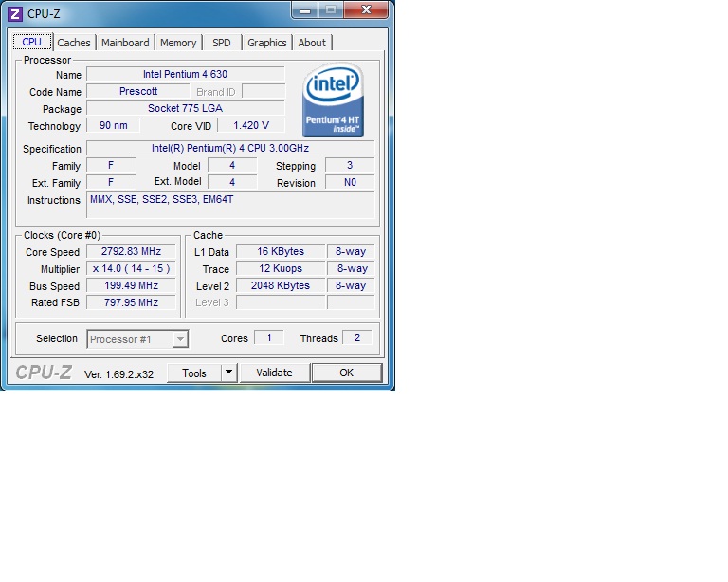Click the Multiplier value x 14.0
This screenshot has width=728, height=582.
[132, 268]
